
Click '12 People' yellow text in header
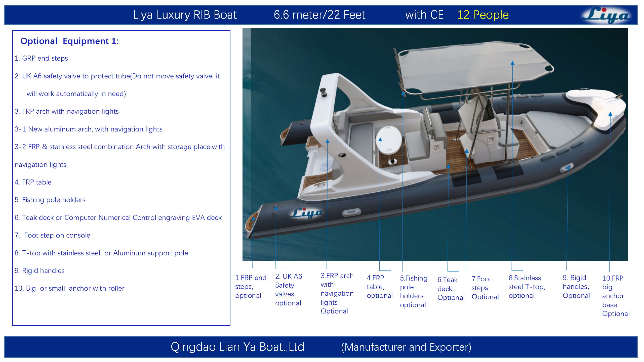coord(482,15)
